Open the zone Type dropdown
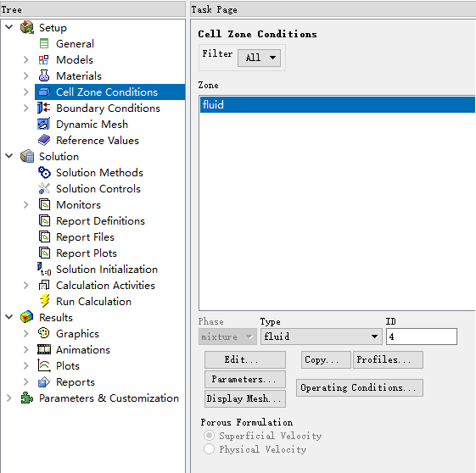 (x=322, y=337)
